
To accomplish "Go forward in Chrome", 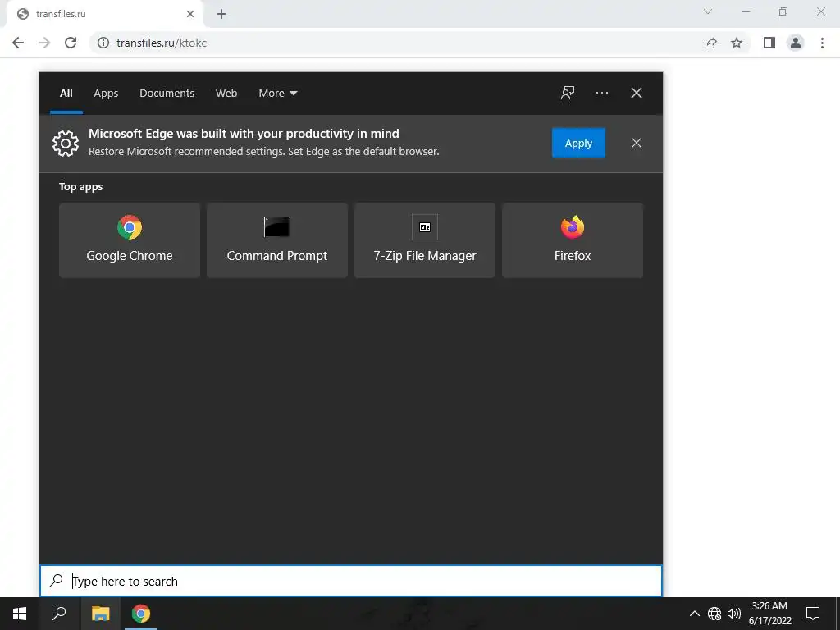I will [x=44, y=43].
